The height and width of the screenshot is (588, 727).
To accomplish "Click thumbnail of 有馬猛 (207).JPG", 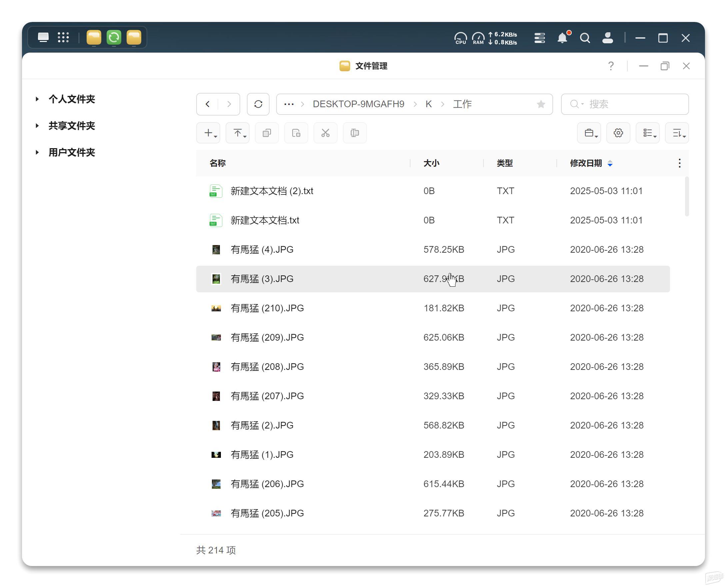I will (216, 396).
